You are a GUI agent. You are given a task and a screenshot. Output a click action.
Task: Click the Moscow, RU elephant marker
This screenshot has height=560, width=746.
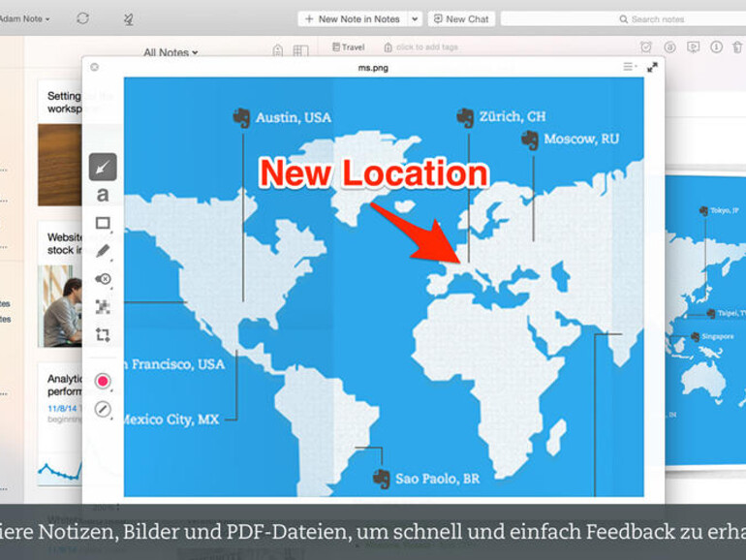point(530,140)
